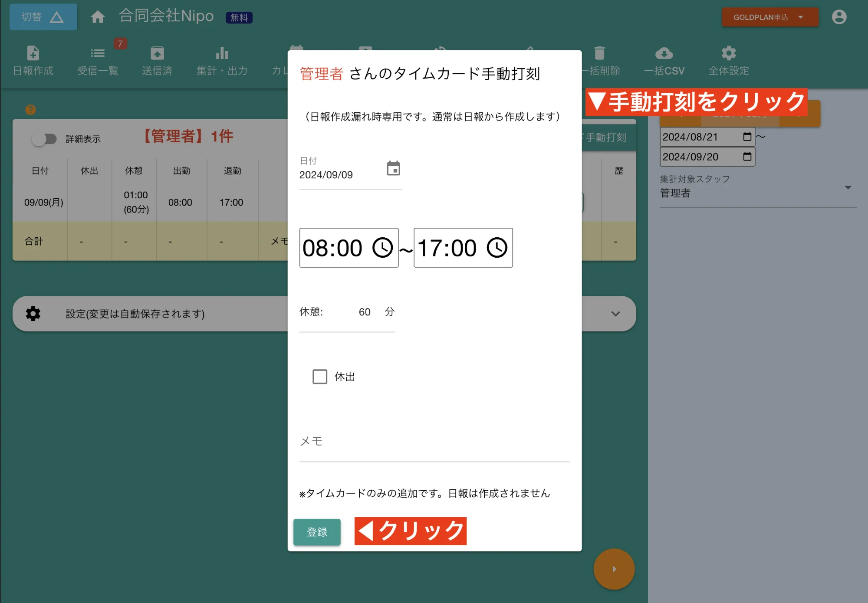Open the 一括CSV export cloud icon
Image resolution: width=868 pixels, height=603 pixels.
(x=665, y=53)
